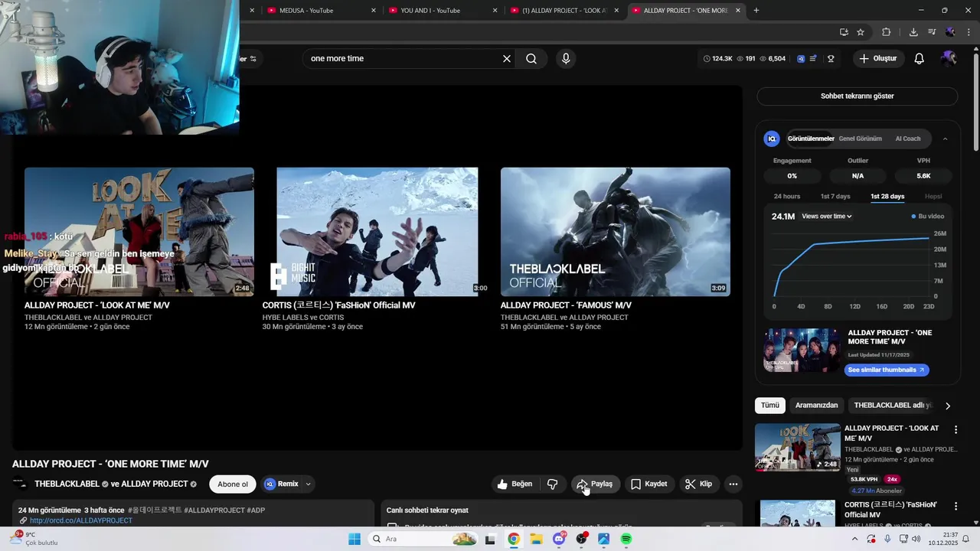This screenshot has height=551, width=980.
Task: Switch to the MEDUSA - YouTube browser tab
Action: click(x=321, y=11)
